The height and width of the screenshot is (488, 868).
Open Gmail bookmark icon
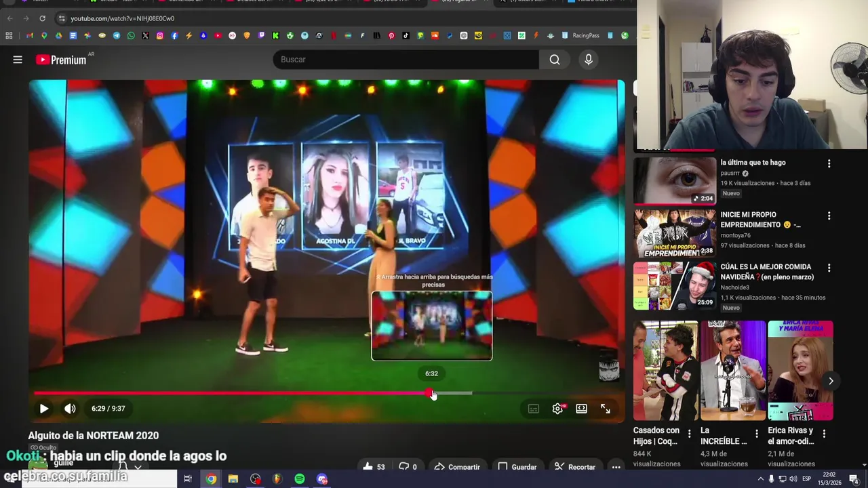click(29, 35)
